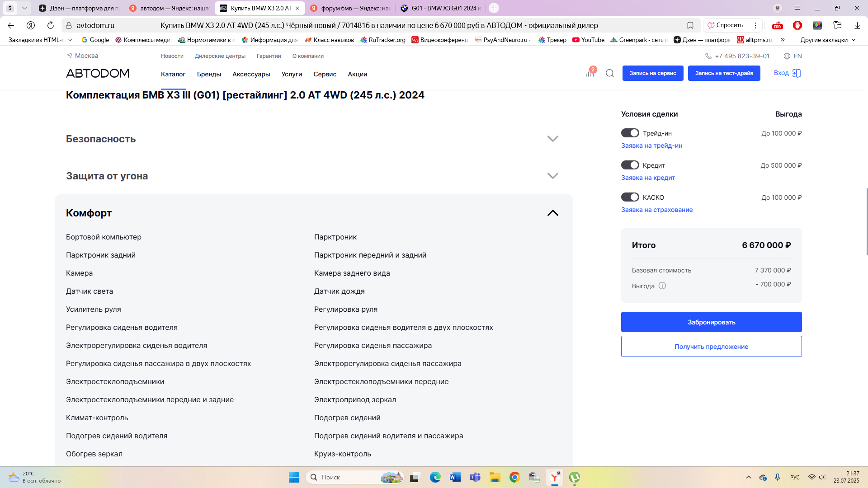Image resolution: width=868 pixels, height=488 pixels.
Task: Open the comparison chart icon with badge 2
Action: click(590, 72)
